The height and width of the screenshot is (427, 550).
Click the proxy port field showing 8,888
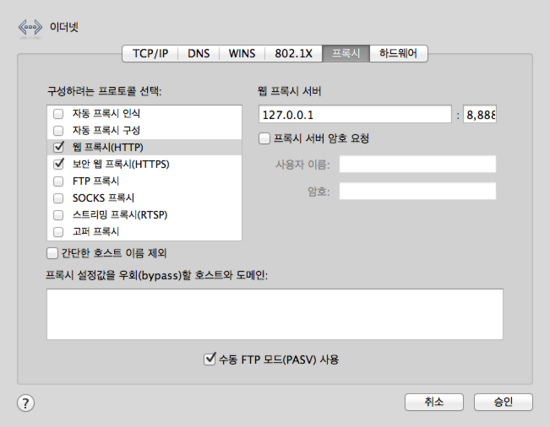(x=480, y=114)
